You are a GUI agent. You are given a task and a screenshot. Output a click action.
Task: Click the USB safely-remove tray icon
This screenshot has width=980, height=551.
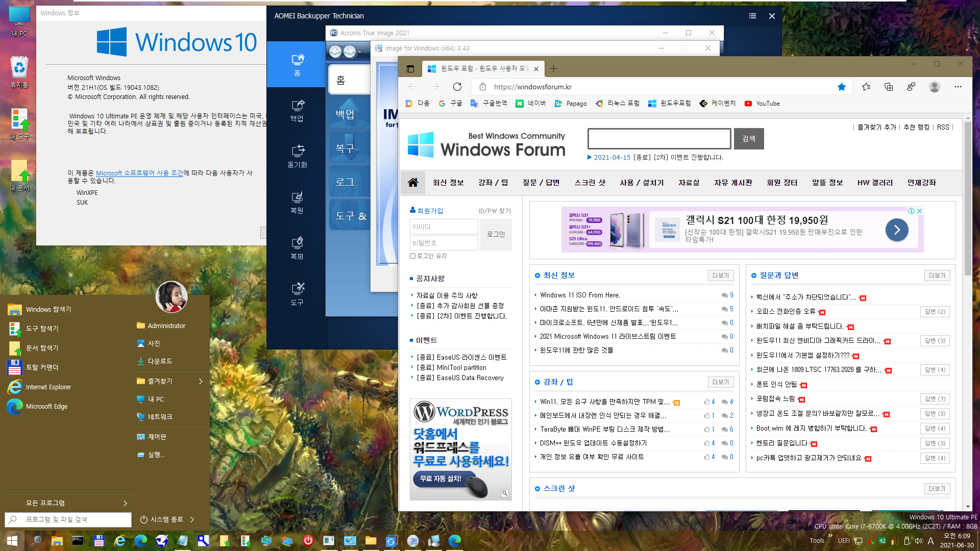906,541
